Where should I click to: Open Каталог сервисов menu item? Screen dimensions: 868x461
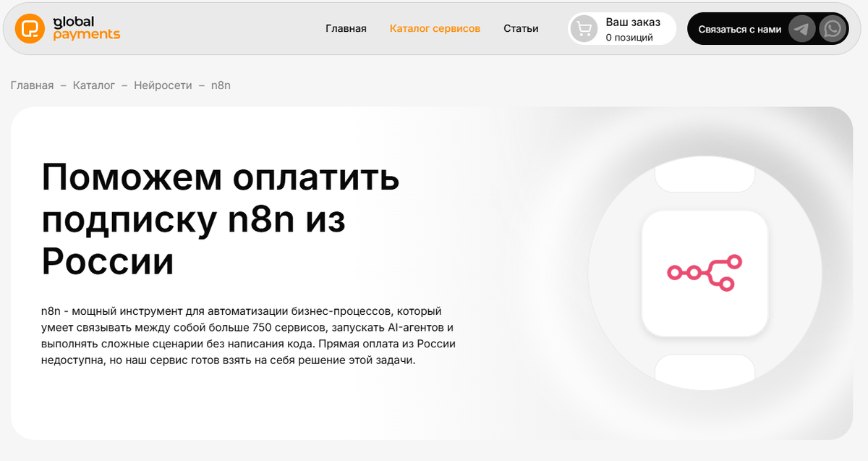(x=435, y=29)
